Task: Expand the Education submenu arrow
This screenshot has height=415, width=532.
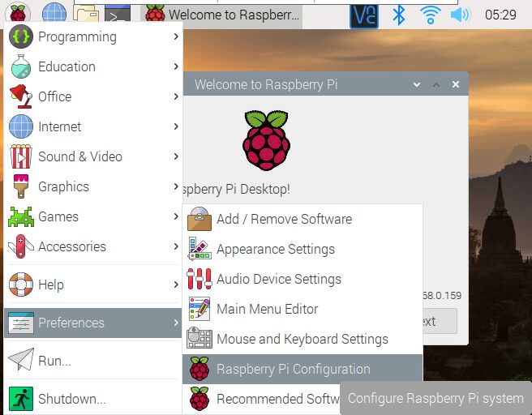Action: [x=176, y=66]
